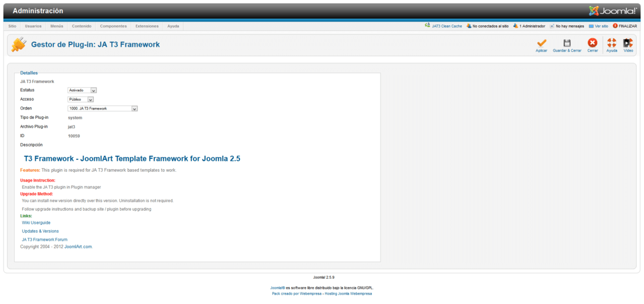
Task: Click the Upgrade Method heading
Action: 36,194
